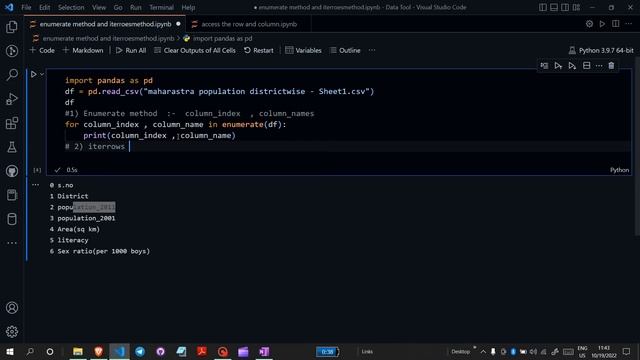Open Telegram from the taskbar
The height and width of the screenshot is (360, 640).
[140, 351]
